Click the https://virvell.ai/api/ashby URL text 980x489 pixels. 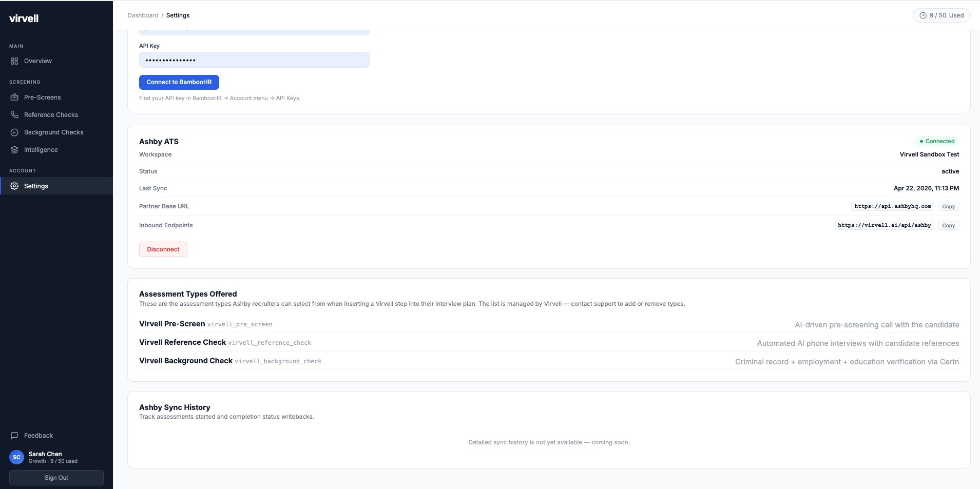(885, 225)
